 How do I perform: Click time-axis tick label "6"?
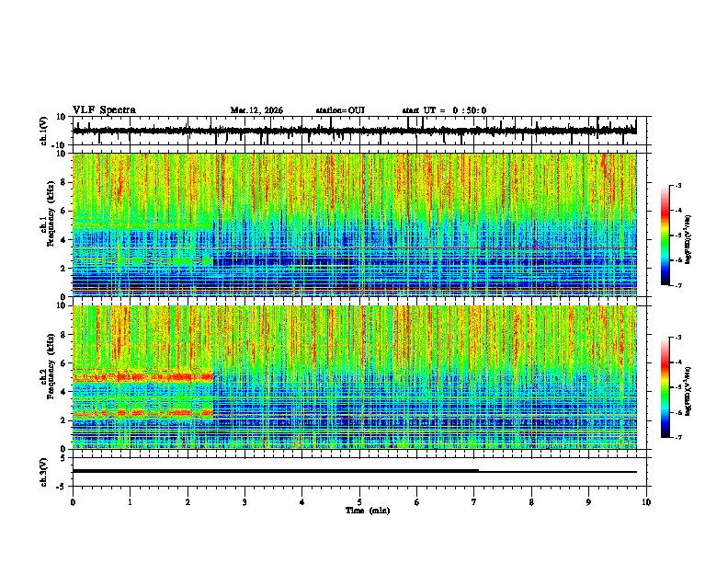(417, 502)
